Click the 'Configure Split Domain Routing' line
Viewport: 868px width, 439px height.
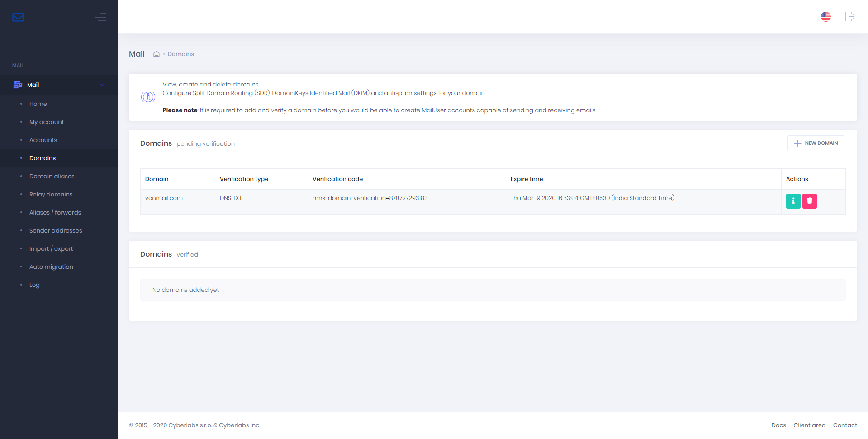point(323,93)
